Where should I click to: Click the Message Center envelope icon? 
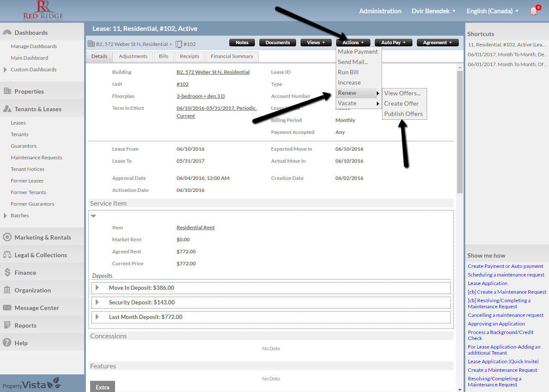coord(7,308)
